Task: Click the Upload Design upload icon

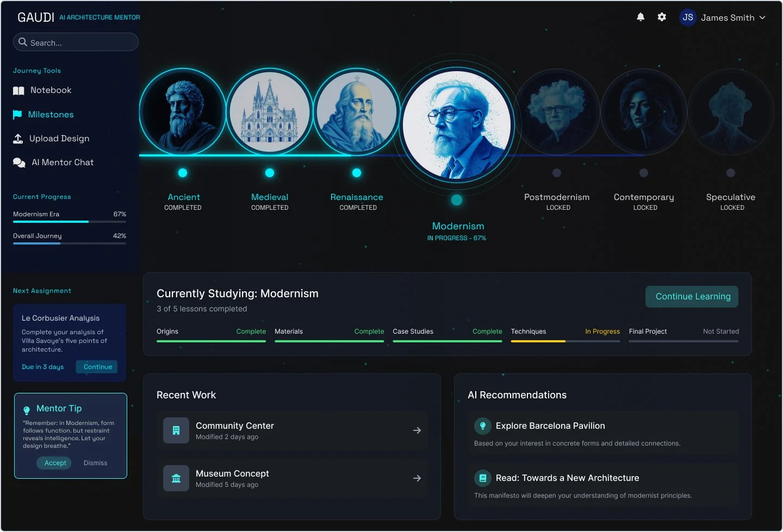Action: tap(18, 139)
